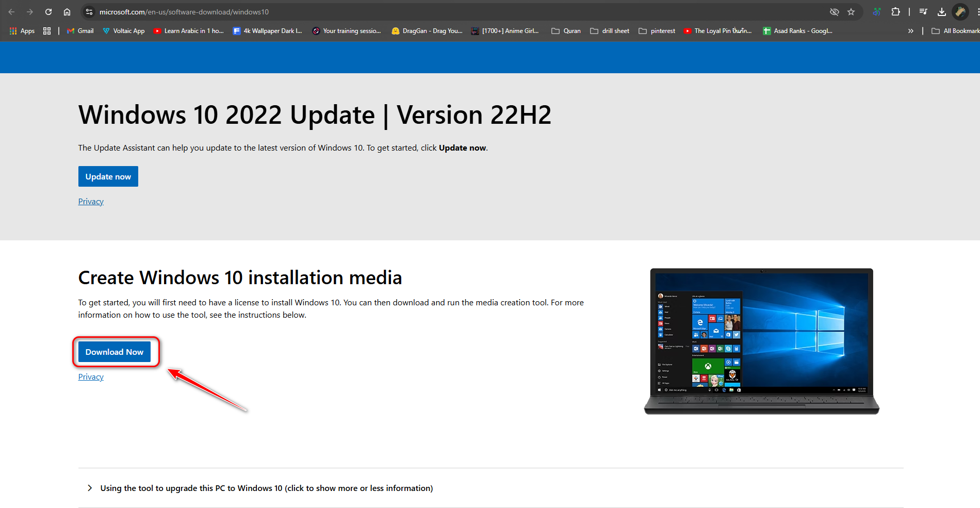Open the blue sound booster extension
Viewport: 980px width, 508px height.
click(877, 12)
